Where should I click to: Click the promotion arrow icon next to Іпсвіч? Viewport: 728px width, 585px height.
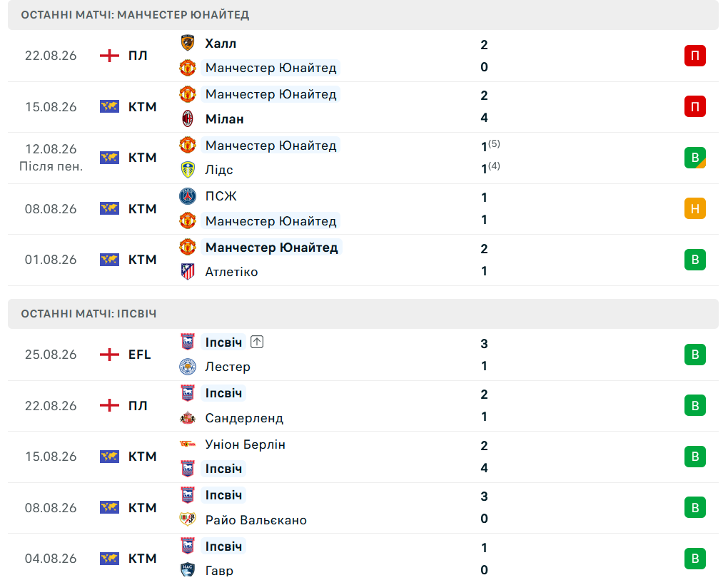coord(257,342)
